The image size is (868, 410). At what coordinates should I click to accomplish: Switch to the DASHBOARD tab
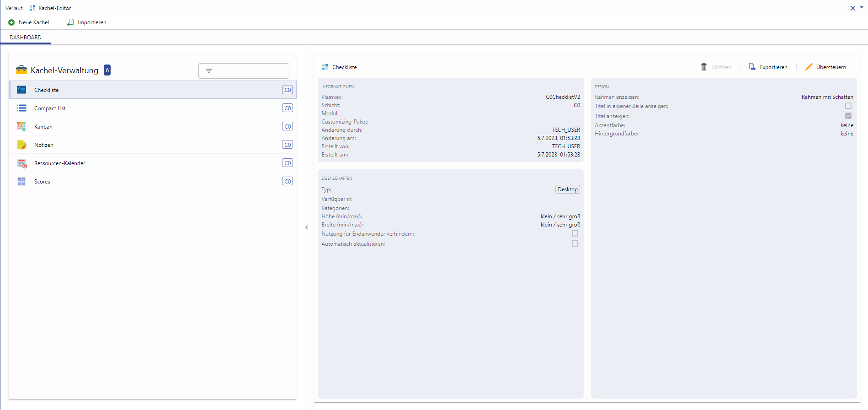pyautogui.click(x=26, y=38)
